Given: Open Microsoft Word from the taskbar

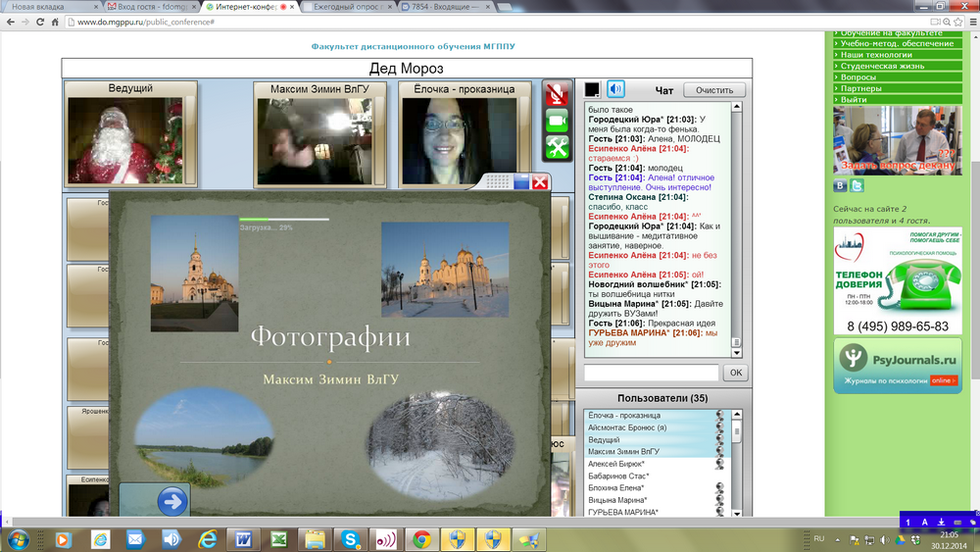Looking at the screenshot, I should [241, 538].
